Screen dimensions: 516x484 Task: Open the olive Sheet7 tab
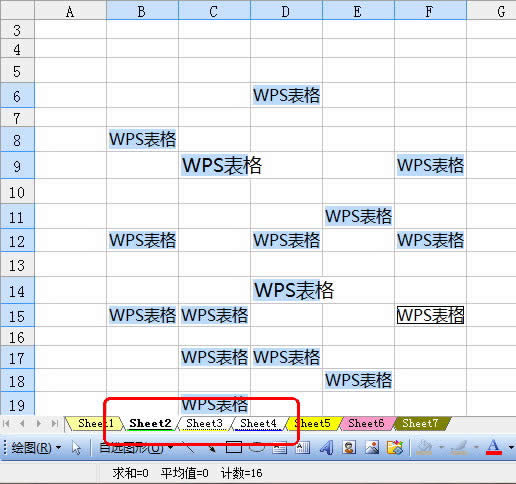[420, 423]
